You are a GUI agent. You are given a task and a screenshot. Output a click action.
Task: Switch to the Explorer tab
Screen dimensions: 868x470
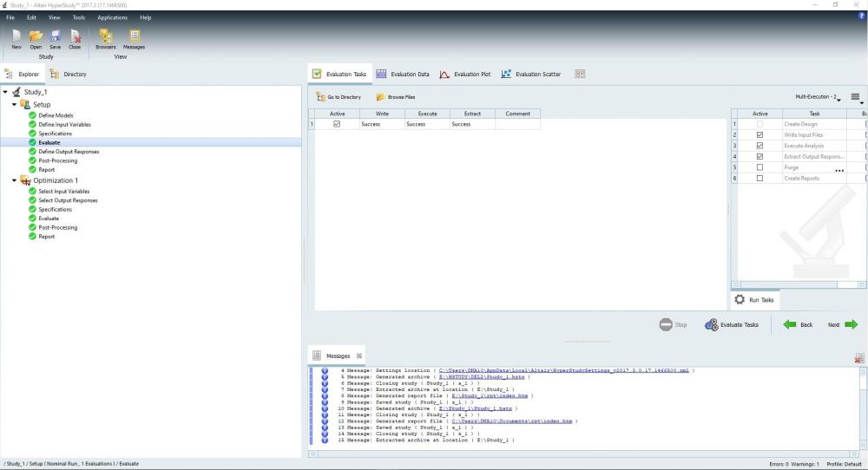pyautogui.click(x=23, y=74)
